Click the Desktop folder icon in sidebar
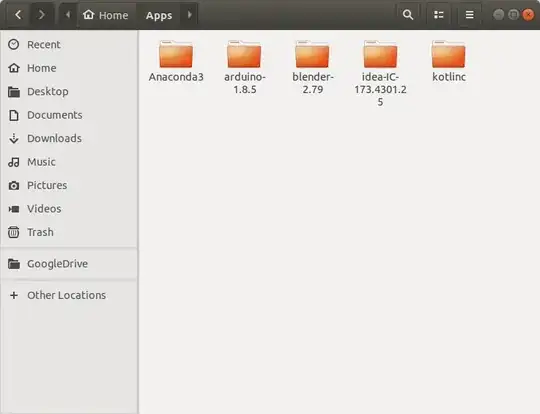The image size is (540, 414). click(x=14, y=92)
